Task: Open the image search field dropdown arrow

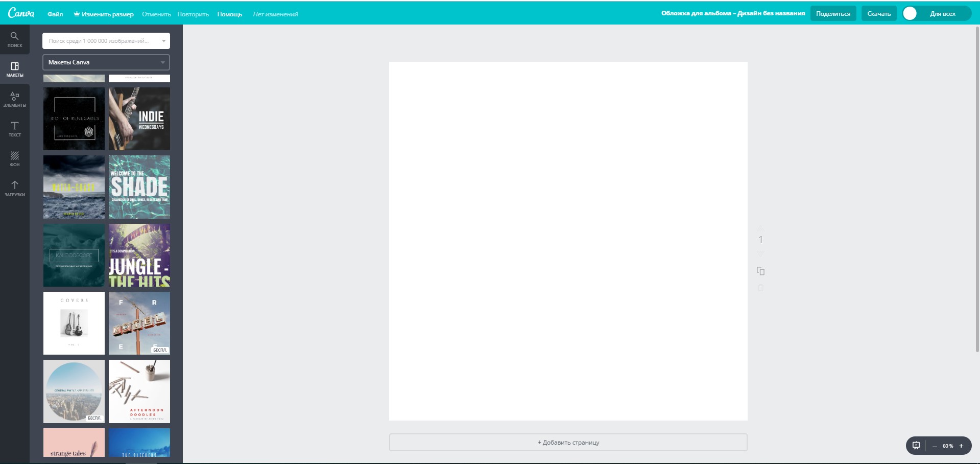Action: [x=163, y=41]
